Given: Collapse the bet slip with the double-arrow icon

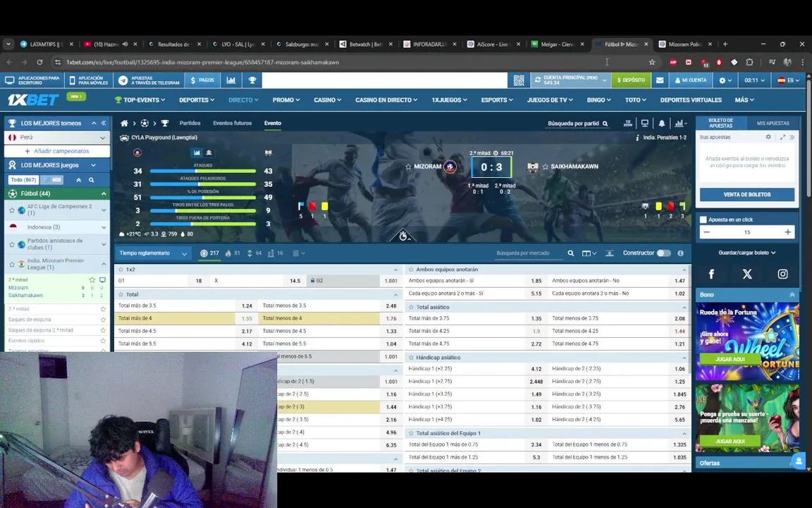Looking at the screenshot, I should pyautogui.click(x=792, y=138).
